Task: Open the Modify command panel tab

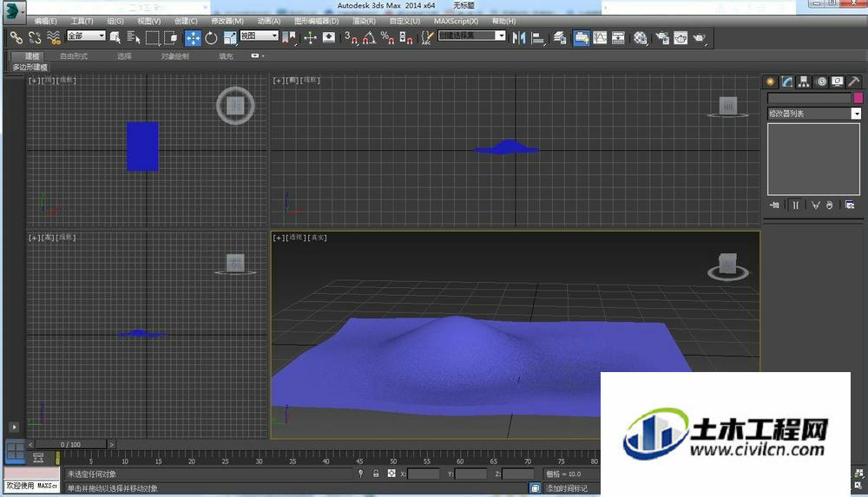Action: pyautogui.click(x=787, y=82)
